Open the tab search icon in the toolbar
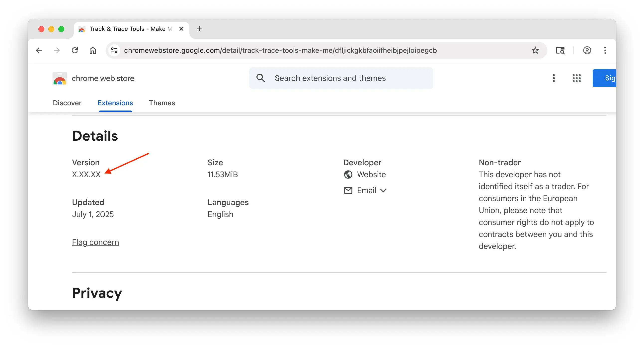644x347 pixels. point(560,51)
